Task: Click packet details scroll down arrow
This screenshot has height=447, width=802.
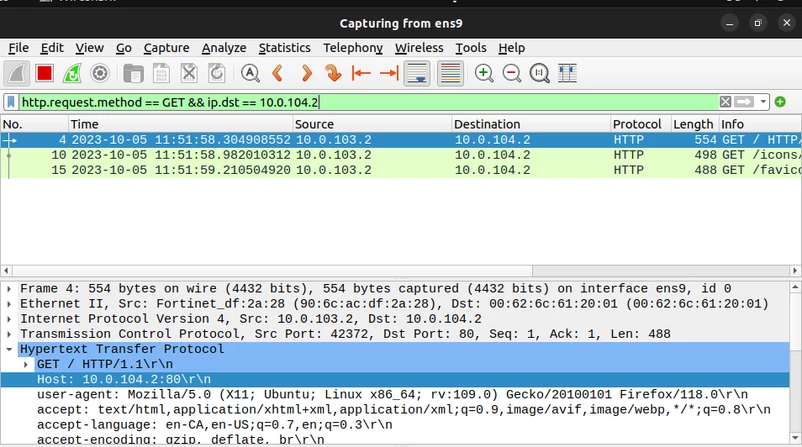Action: click(795, 438)
